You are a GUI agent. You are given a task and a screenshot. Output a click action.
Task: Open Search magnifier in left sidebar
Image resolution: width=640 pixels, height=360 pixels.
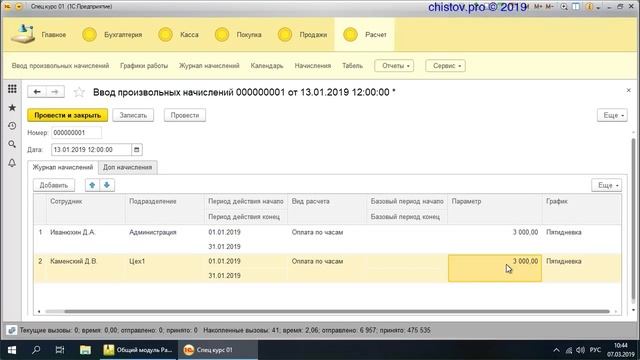click(x=12, y=144)
